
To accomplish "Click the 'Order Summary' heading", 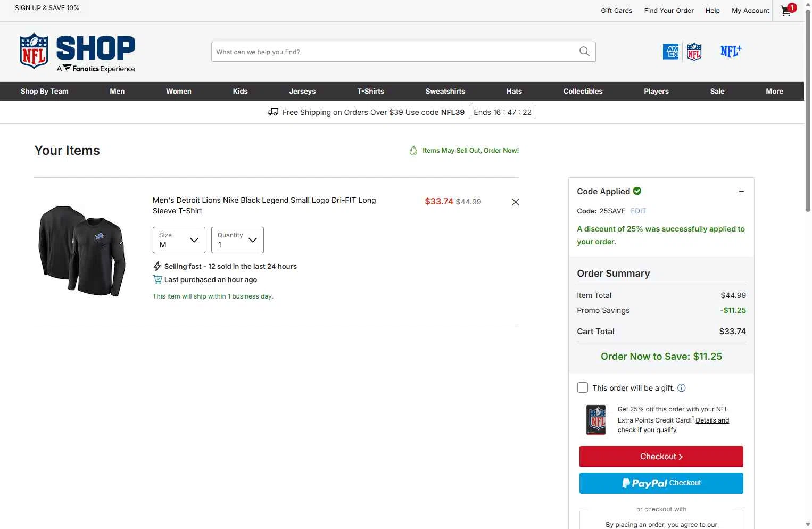I will 614,274.
